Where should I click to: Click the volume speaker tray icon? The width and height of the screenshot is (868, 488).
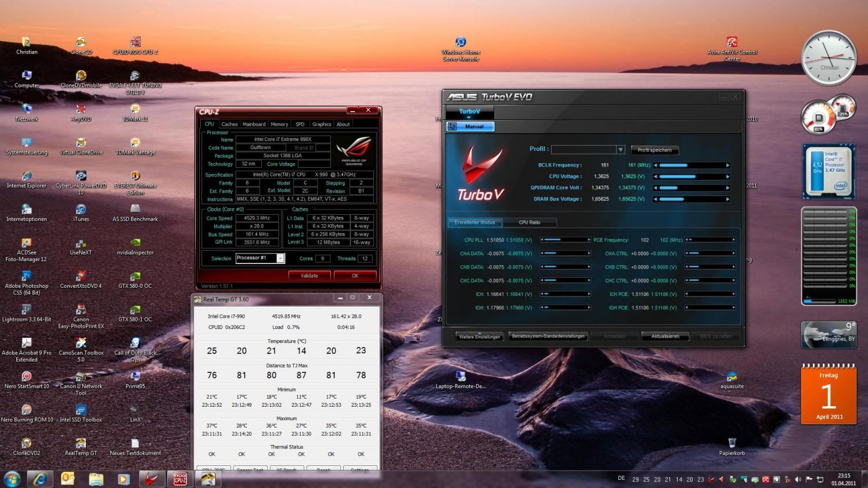tap(798, 479)
